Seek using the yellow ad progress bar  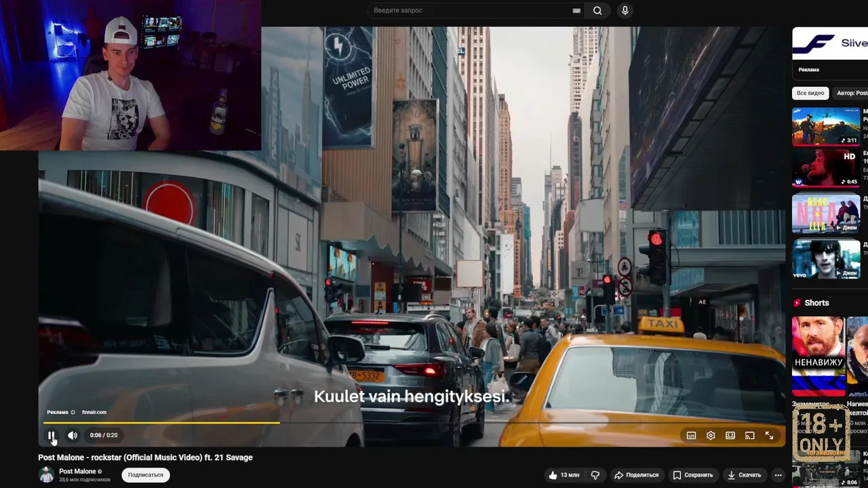click(161, 422)
